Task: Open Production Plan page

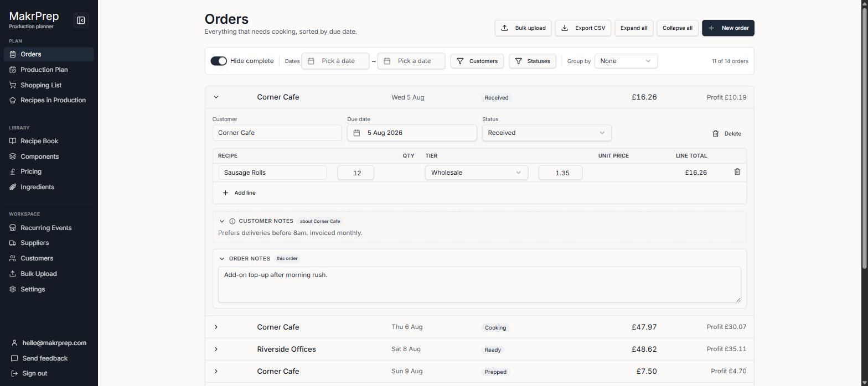Action: click(x=49, y=70)
